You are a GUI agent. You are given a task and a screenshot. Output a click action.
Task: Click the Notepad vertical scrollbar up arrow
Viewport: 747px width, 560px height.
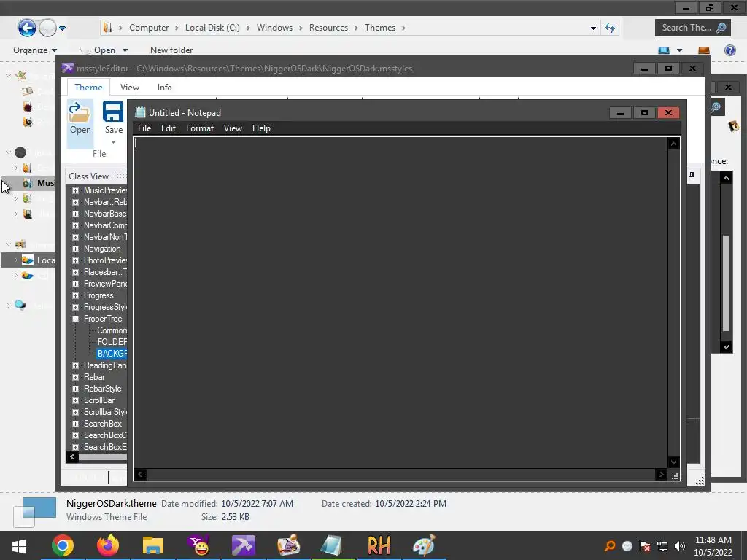point(673,144)
